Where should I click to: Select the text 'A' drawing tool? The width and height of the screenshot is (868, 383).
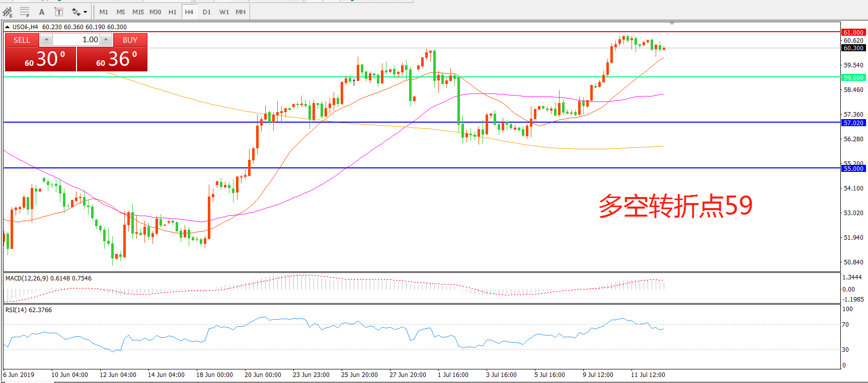pyautogui.click(x=42, y=12)
